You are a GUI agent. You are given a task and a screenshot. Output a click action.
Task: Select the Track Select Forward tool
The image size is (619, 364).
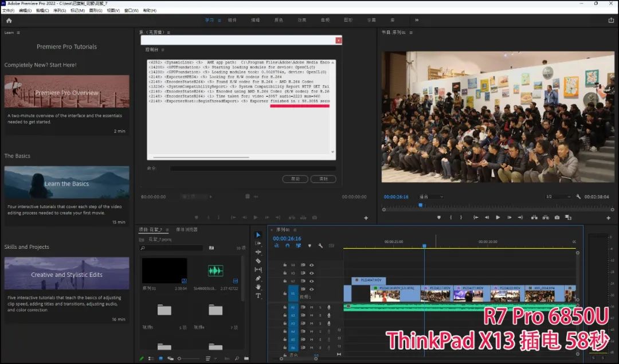[258, 244]
